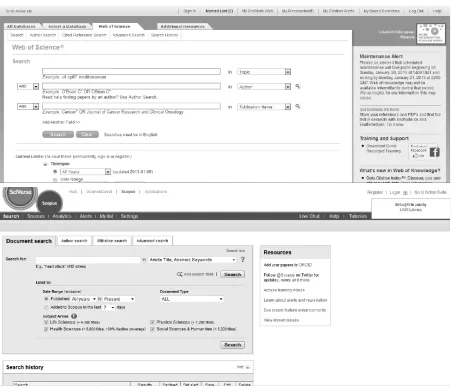Open the Scopus Published All years dropdown
The image size is (453, 388).
[x=83, y=299]
